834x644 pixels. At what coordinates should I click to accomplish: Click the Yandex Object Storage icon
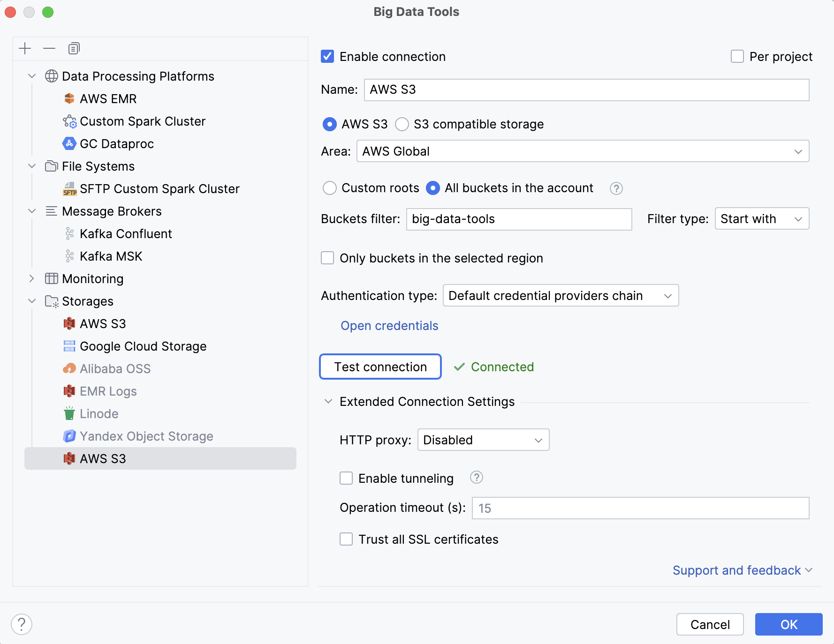pos(69,436)
